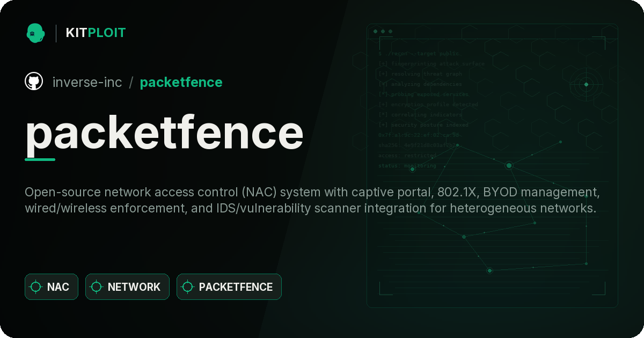Click the crosshair icon in the PACKETFENCE tag
The width and height of the screenshot is (644, 338).
(188, 287)
